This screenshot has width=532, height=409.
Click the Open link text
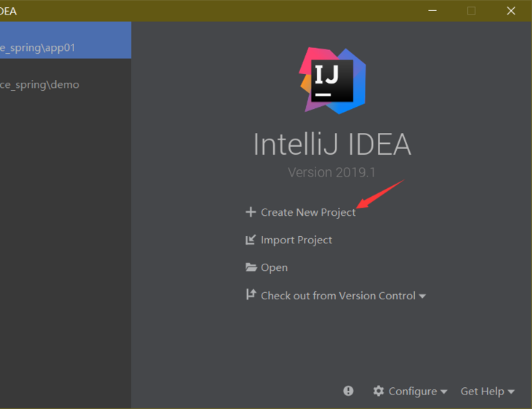274,267
